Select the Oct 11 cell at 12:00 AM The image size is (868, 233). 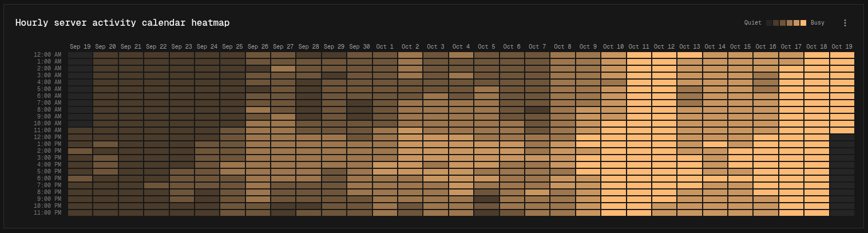[x=639, y=55]
